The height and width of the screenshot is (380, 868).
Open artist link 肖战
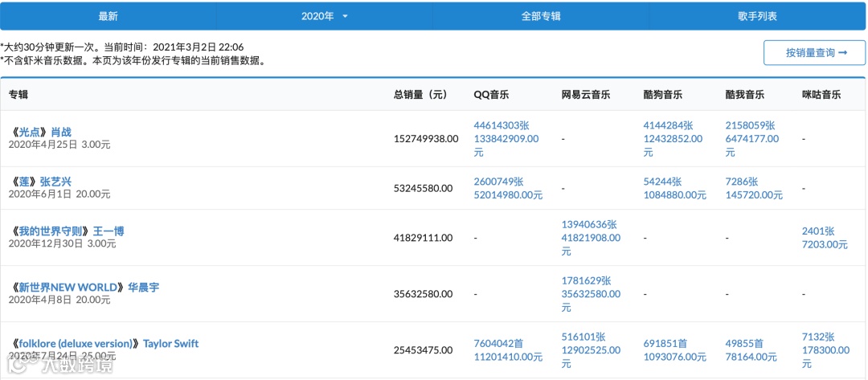point(61,133)
